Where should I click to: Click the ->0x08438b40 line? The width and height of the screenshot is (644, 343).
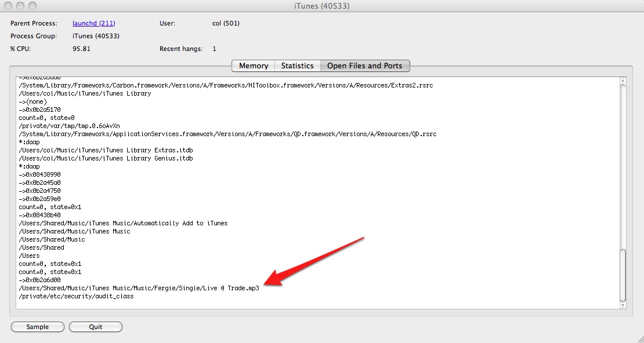pos(40,215)
